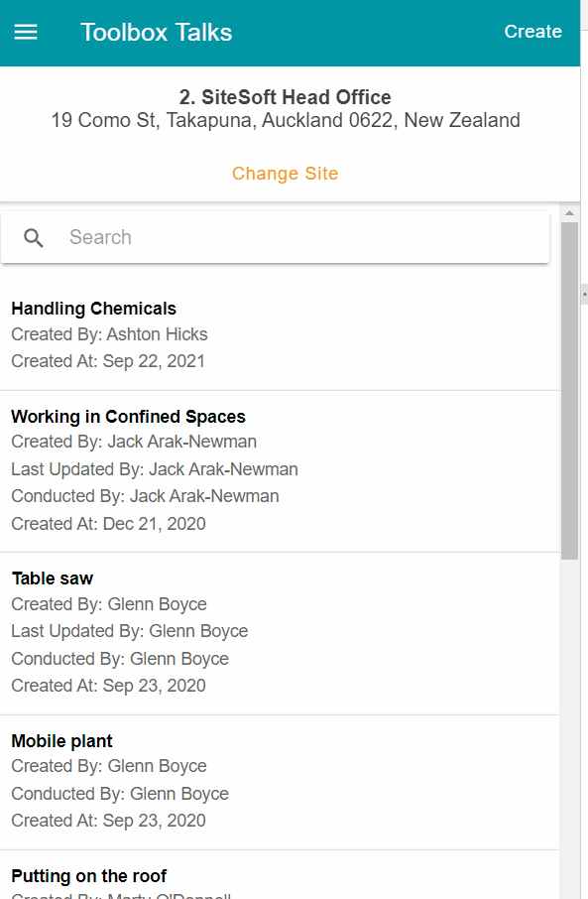Click the scrollbar up arrow
588x899 pixels.
569,212
